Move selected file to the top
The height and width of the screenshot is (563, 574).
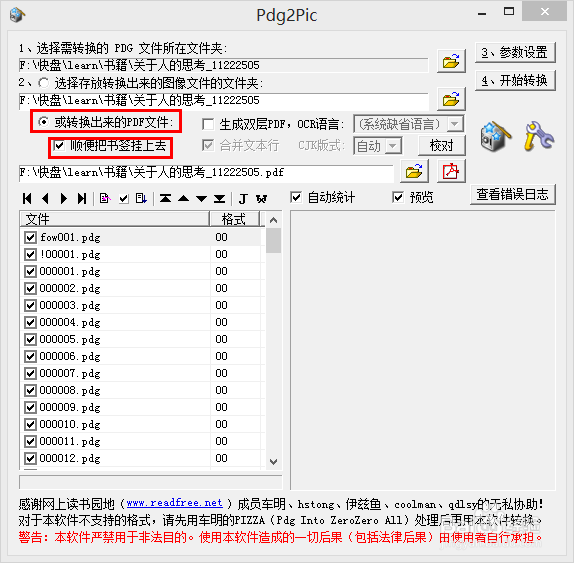coord(165,199)
